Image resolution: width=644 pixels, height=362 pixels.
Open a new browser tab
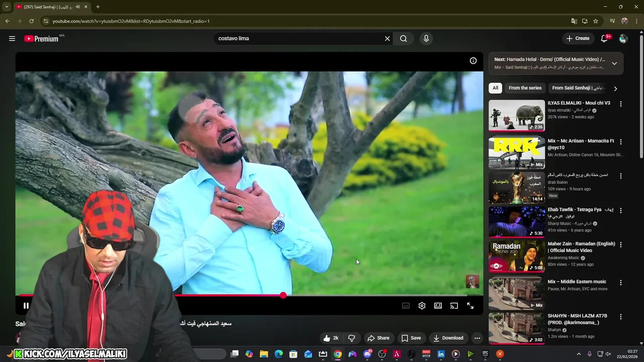pos(98,7)
